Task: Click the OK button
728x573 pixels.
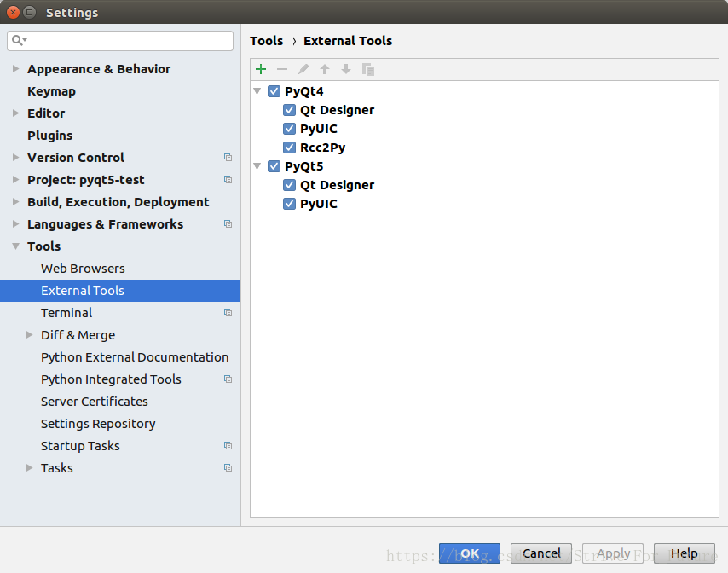Action: [x=470, y=553]
